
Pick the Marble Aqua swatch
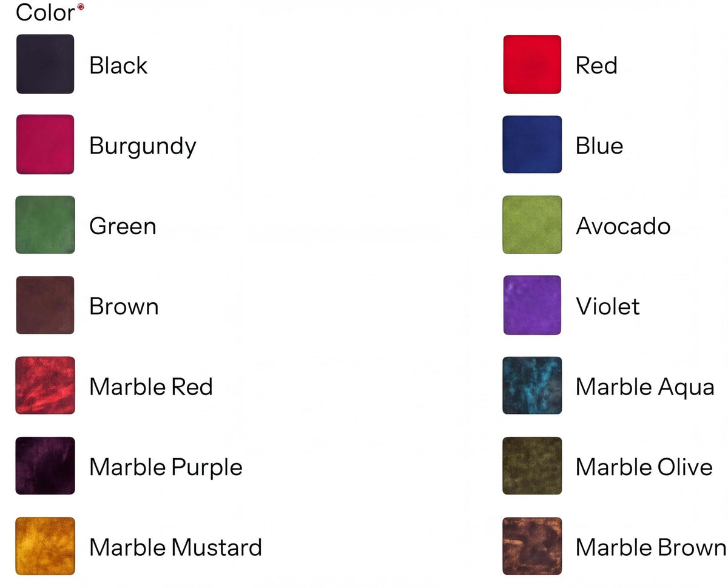[x=532, y=385]
